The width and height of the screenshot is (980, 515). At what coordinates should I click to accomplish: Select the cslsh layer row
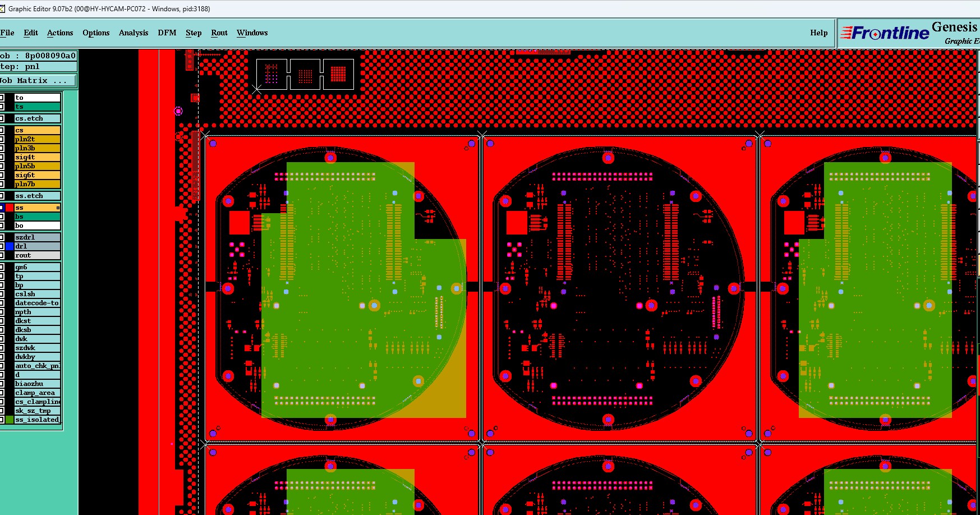click(x=37, y=294)
